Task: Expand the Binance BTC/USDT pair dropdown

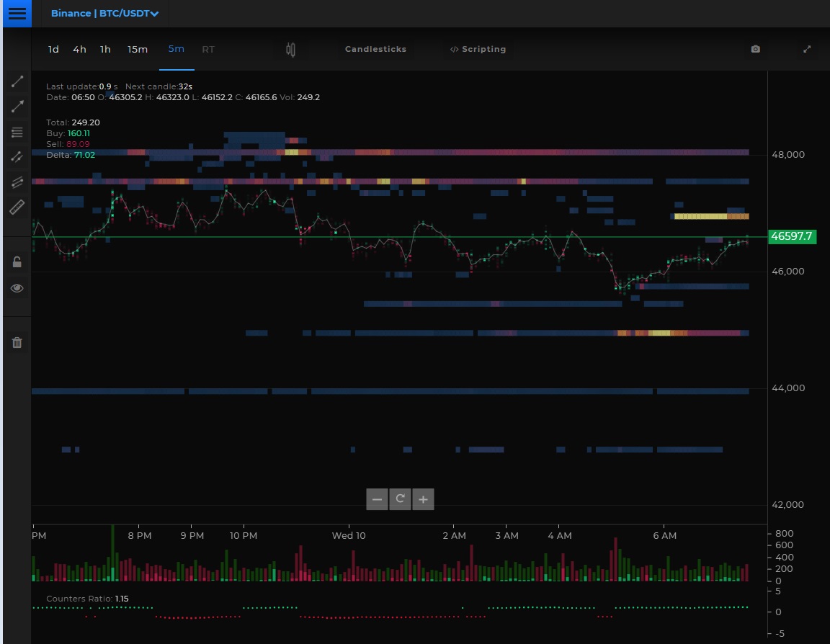Action: click(x=104, y=13)
